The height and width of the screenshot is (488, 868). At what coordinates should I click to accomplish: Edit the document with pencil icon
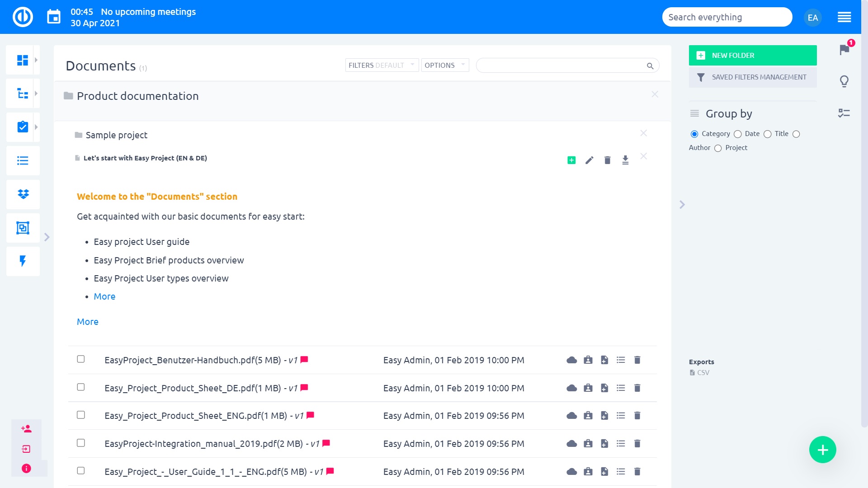(589, 160)
